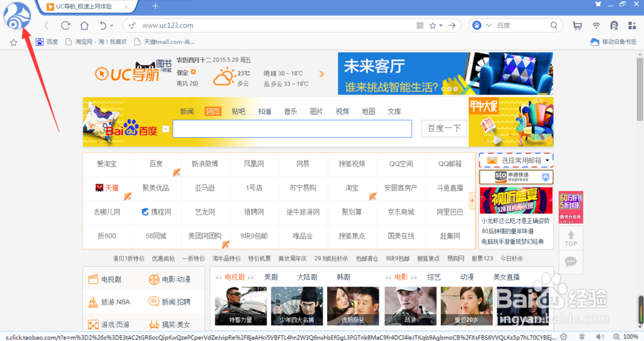This screenshot has width=644, height=341.
Task: Mute page sound with speaker icon
Action: 600,336
